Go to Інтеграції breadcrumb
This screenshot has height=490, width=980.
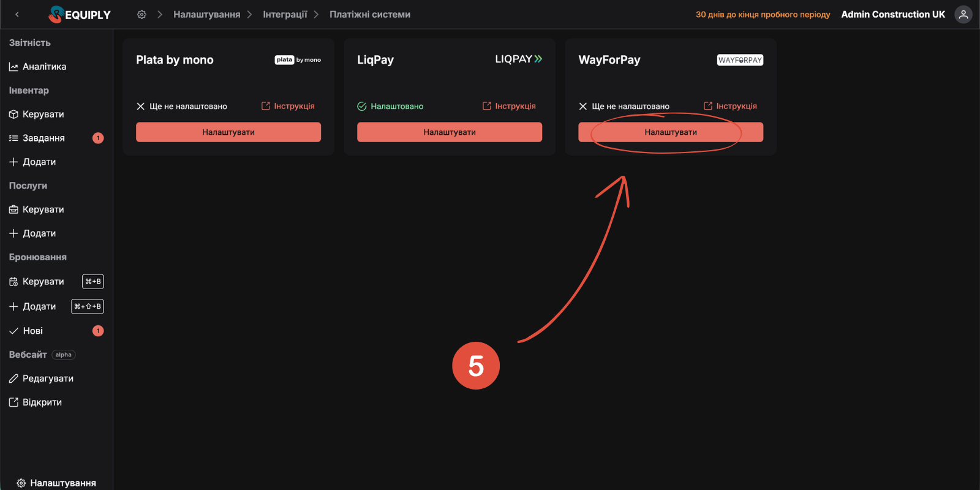pyautogui.click(x=285, y=14)
